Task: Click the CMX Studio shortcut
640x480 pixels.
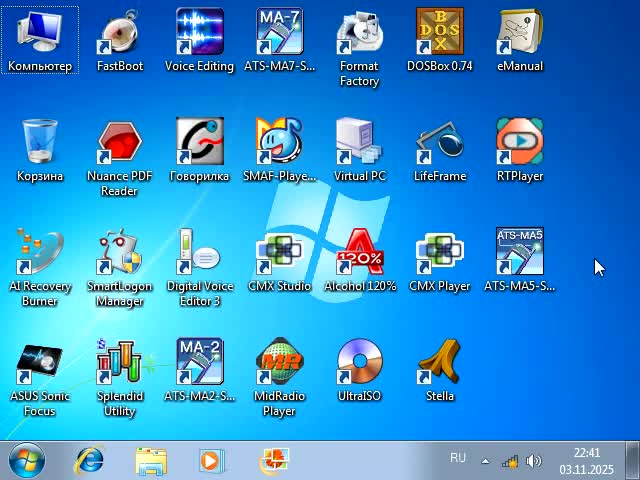Action: (279, 254)
